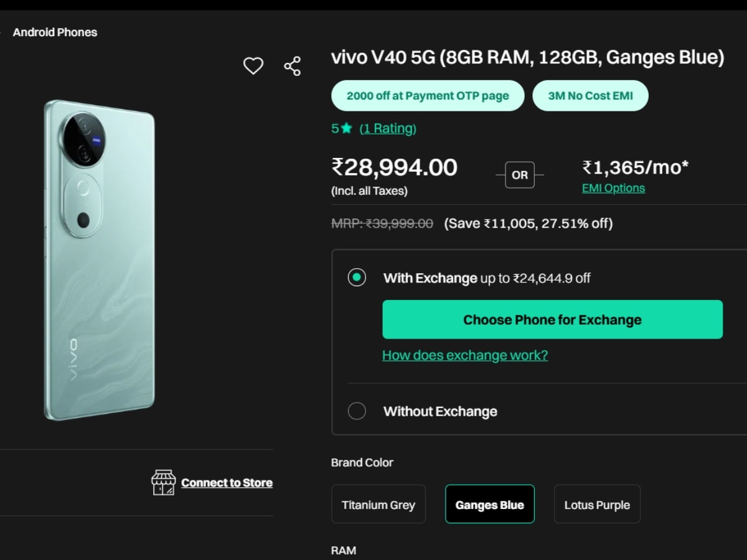Click the 2000 off at Payment OTP badge
The height and width of the screenshot is (560, 747).
[428, 96]
